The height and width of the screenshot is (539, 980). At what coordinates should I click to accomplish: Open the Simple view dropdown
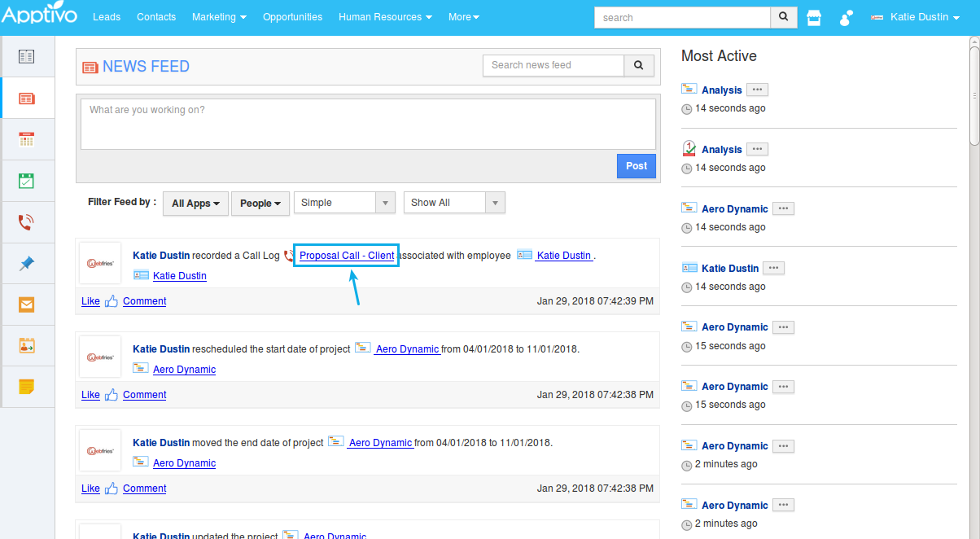pos(344,203)
